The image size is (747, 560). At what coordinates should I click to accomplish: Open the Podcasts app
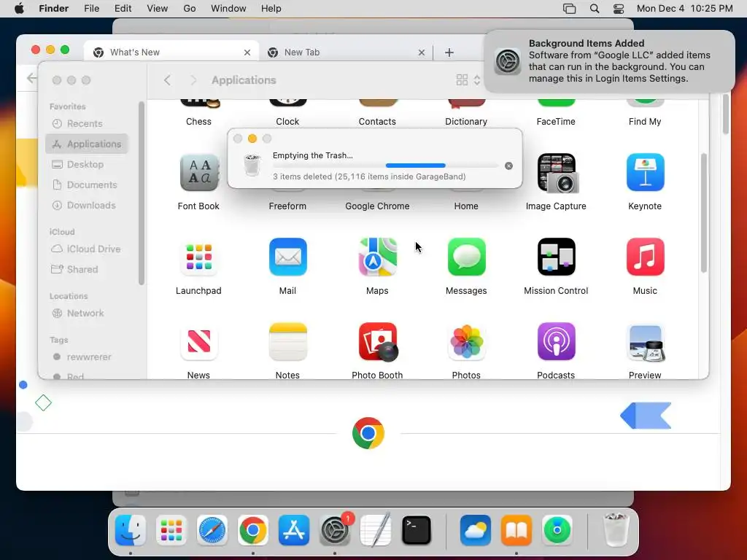coord(556,341)
